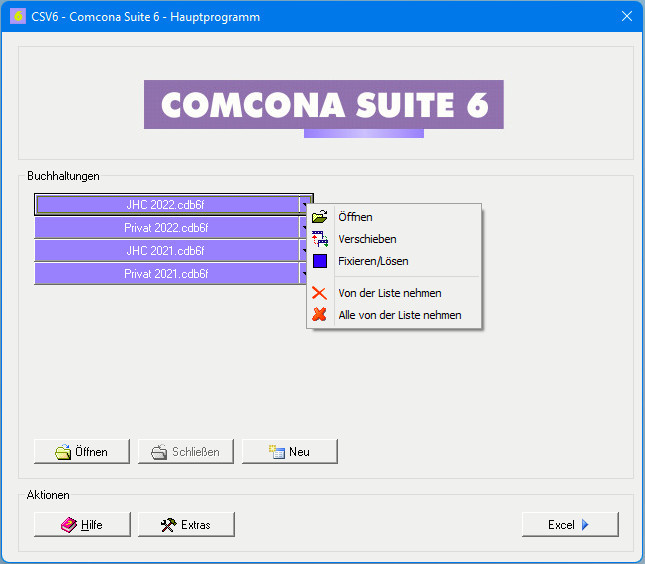This screenshot has height=564, width=645.
Task: Click the hammer and wrench Extras icon
Action: 168,525
